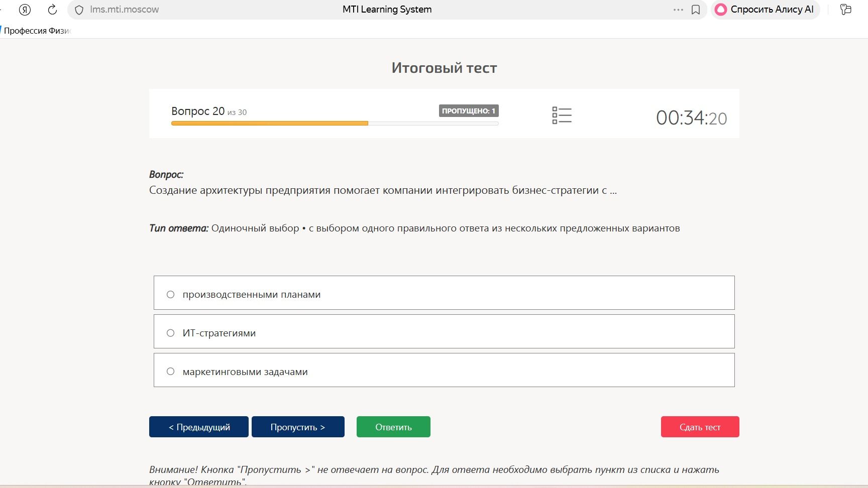The image size is (868, 488).
Task: Skip question with "Пропустить >" button
Action: 298,427
